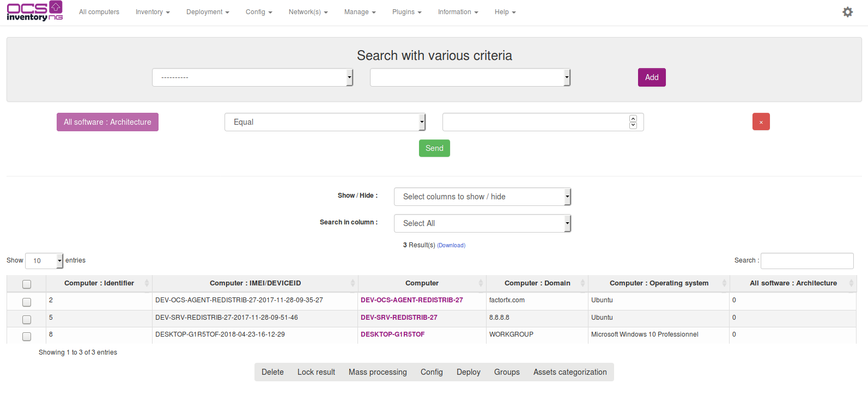
Task: Open the Plugins menu
Action: [x=407, y=12]
